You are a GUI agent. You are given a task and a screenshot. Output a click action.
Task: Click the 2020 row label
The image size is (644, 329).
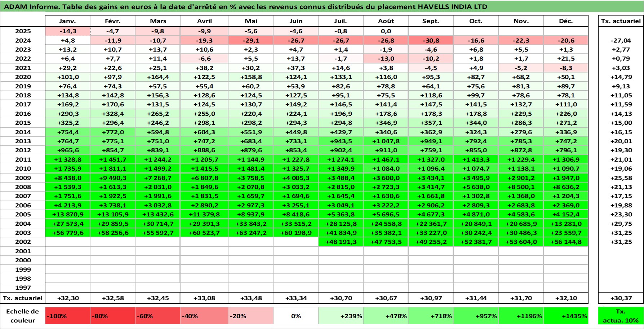click(22, 77)
